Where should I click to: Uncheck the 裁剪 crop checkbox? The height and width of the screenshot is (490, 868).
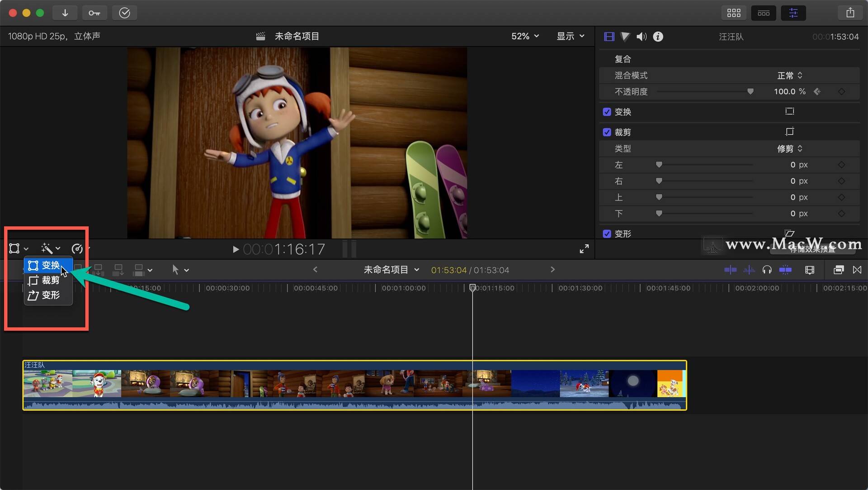[x=607, y=132]
